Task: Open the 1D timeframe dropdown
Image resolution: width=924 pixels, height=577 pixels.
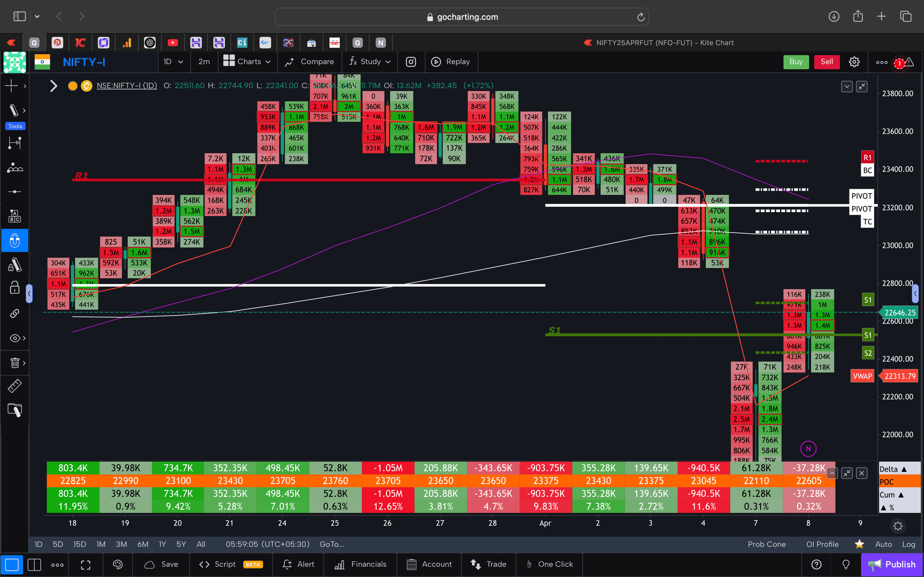Action: (174, 62)
